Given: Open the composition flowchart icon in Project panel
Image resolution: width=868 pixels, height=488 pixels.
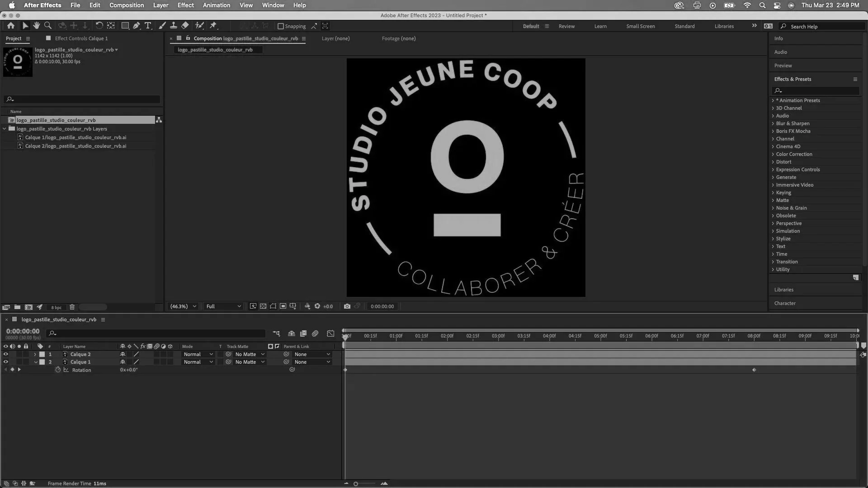Looking at the screenshot, I should [159, 120].
